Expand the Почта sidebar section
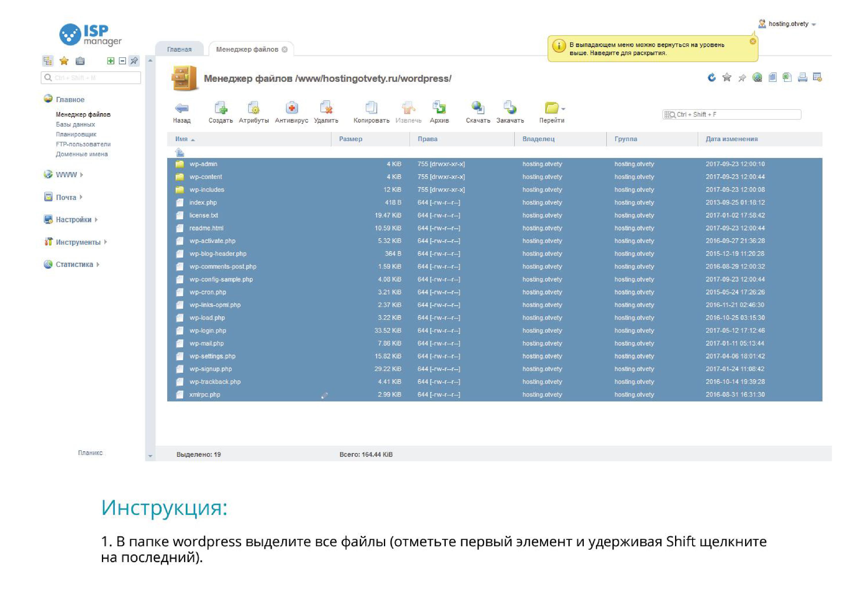The image size is (868, 613). pos(63,197)
